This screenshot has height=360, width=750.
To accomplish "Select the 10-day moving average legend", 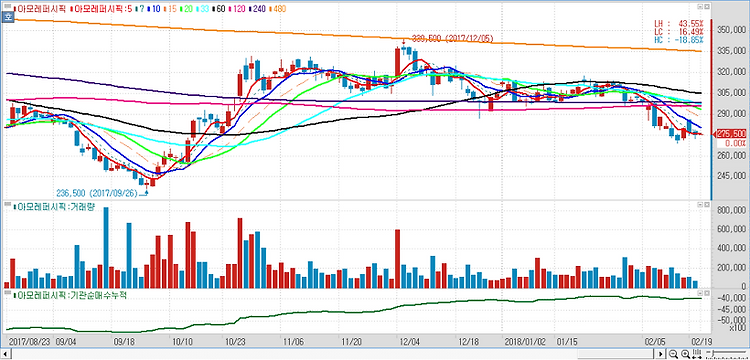I will pos(154,9).
